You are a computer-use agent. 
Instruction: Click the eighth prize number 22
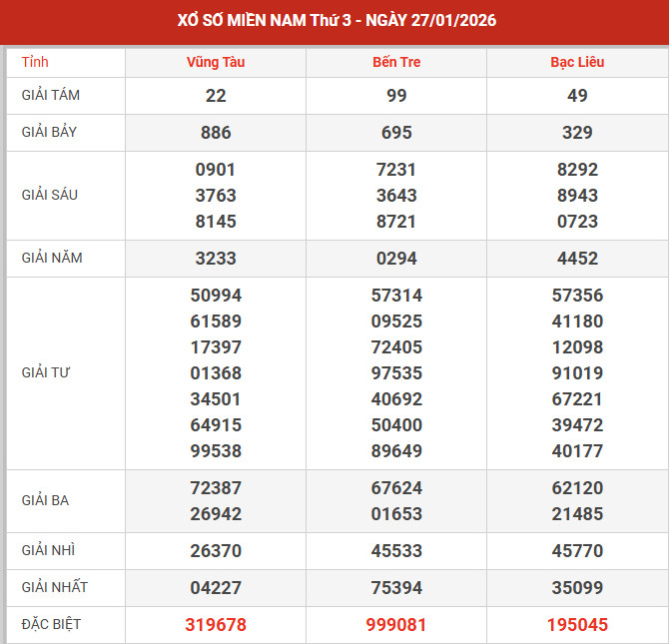click(216, 96)
